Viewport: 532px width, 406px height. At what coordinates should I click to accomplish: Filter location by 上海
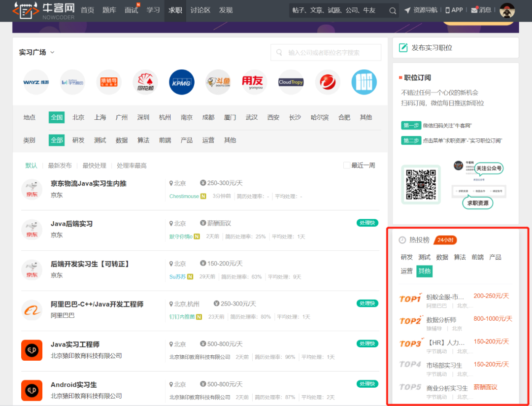pyautogui.click(x=100, y=117)
